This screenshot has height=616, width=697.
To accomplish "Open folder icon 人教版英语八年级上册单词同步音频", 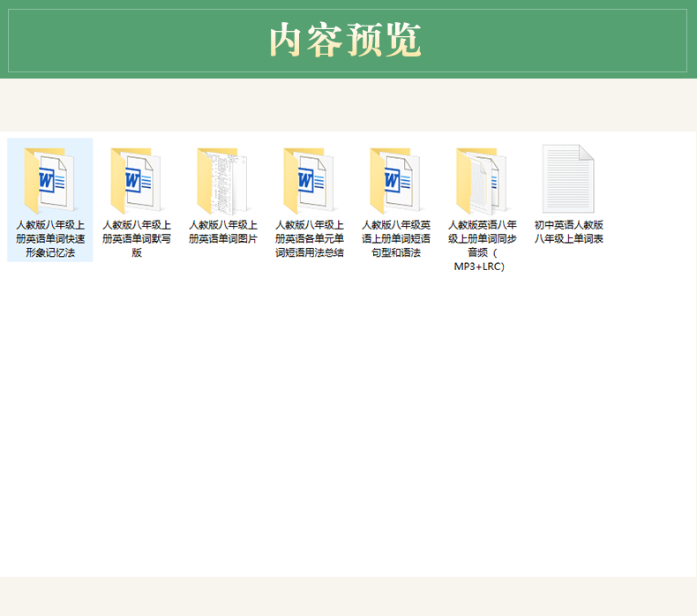I will tap(482, 180).
